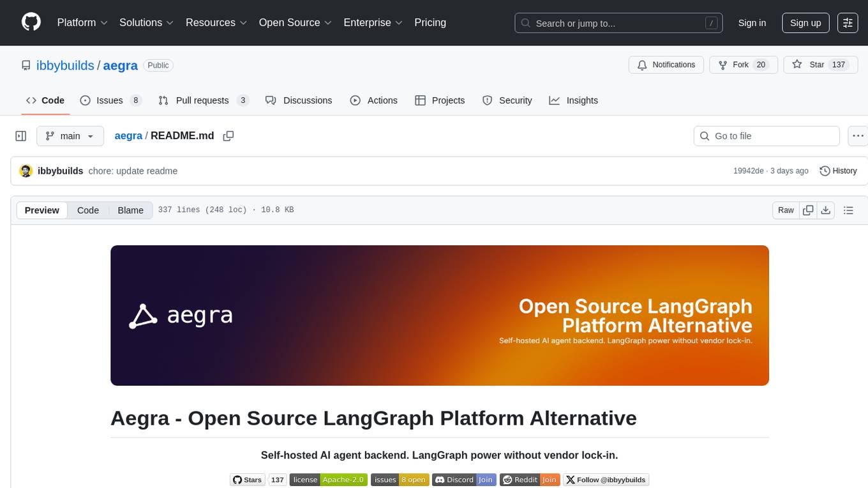
Task: Switch to Code file view
Action: (x=87, y=210)
